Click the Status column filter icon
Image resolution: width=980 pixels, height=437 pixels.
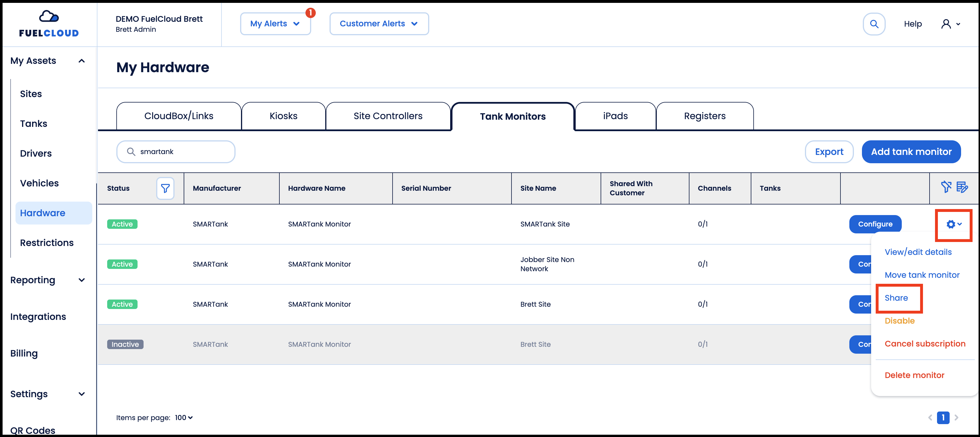tap(165, 188)
